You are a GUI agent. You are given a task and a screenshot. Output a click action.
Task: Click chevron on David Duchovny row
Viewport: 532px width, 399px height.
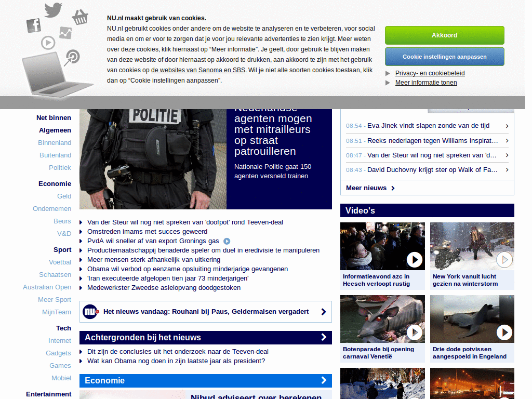click(x=507, y=170)
